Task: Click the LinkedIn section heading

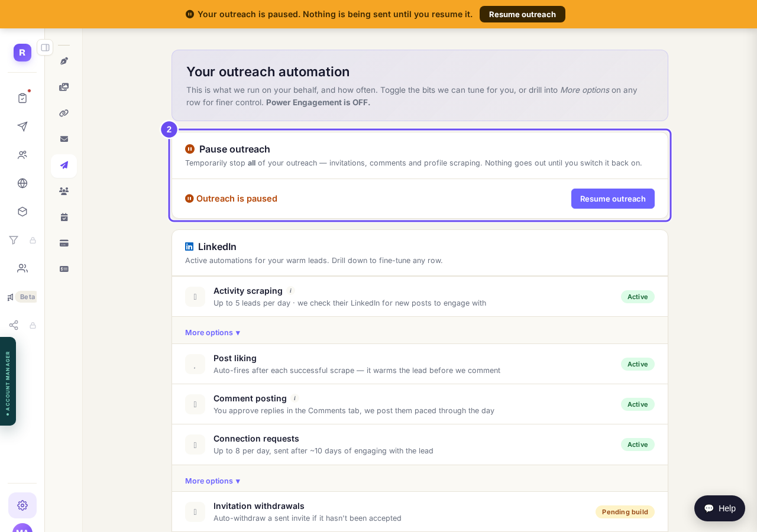Action: pos(217,246)
